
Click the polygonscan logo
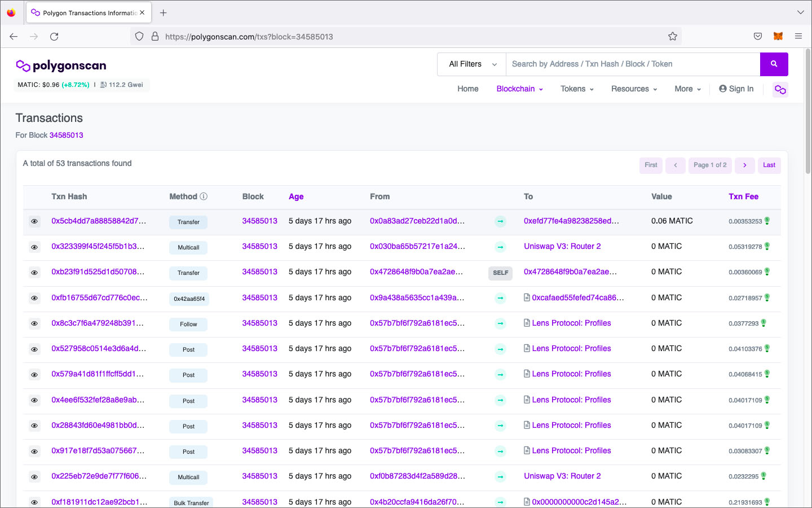coord(61,65)
